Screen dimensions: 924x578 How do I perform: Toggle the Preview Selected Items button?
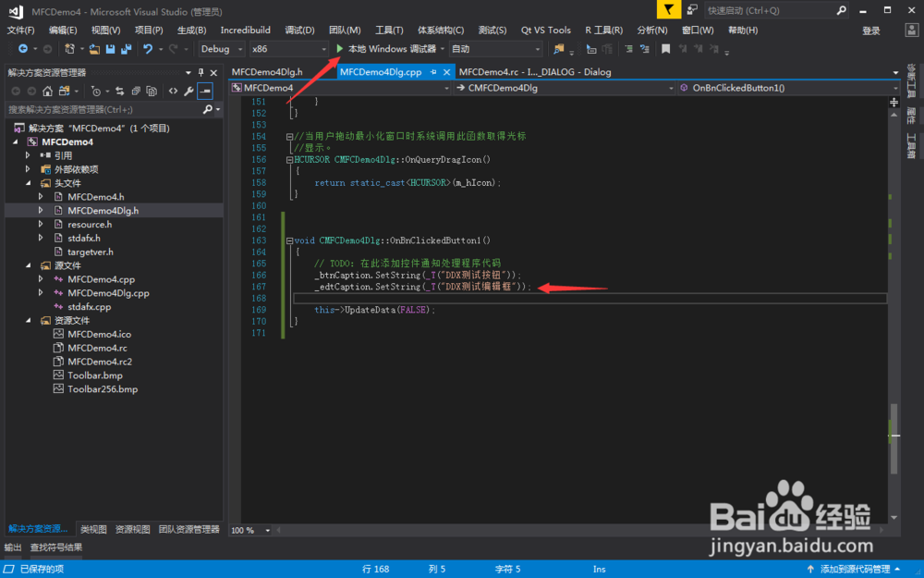click(204, 91)
